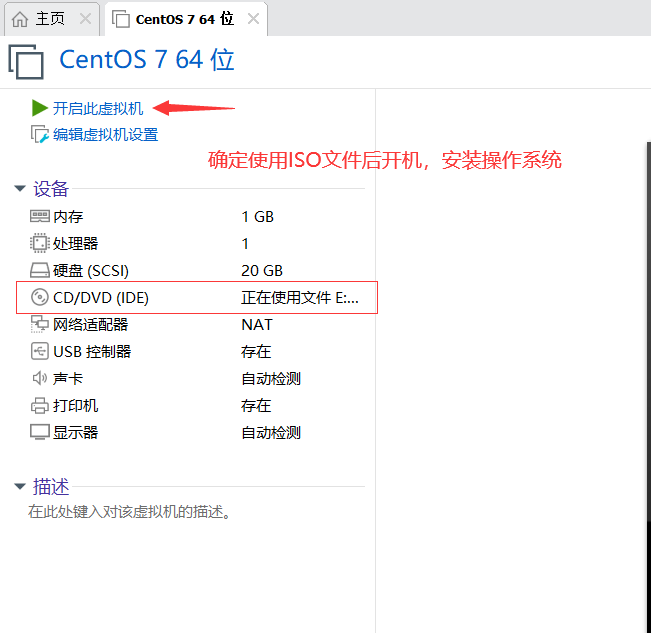Click the 打印机 device label
Image resolution: width=651 pixels, height=633 pixels.
[x=76, y=405]
